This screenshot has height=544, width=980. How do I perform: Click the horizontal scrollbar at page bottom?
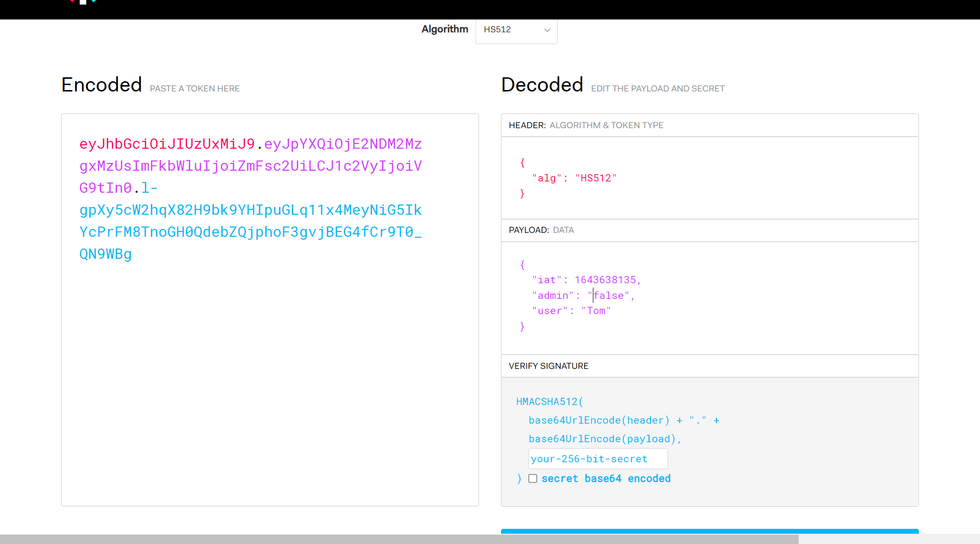[399, 539]
